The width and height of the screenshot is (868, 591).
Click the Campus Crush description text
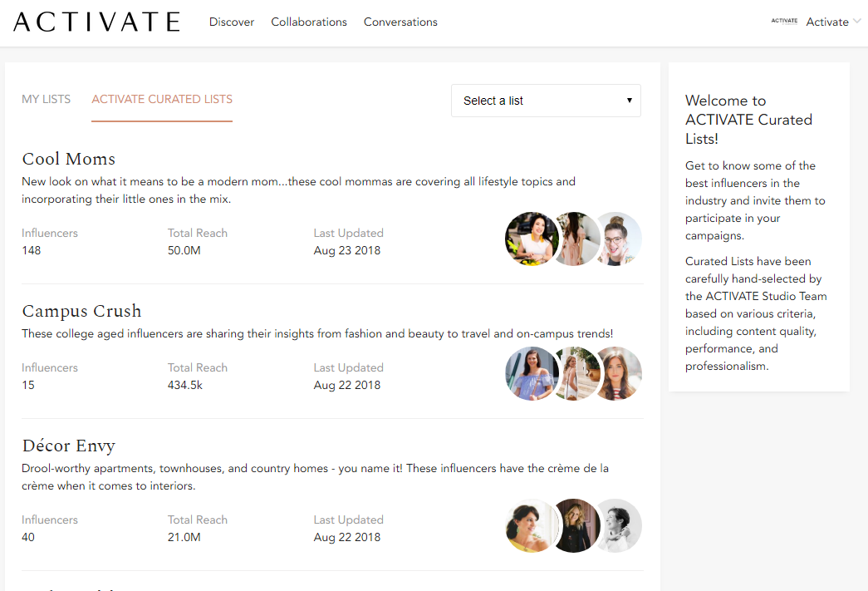click(x=317, y=333)
